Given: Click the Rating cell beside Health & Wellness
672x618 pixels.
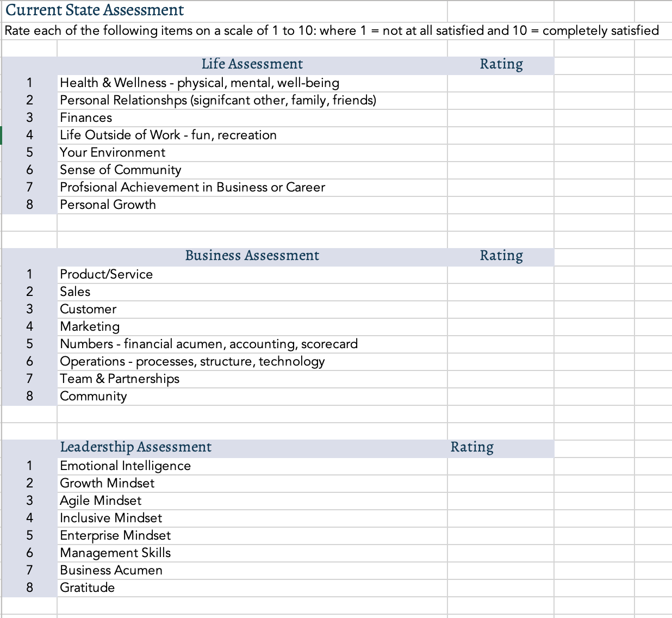Looking at the screenshot, I should pyautogui.click(x=500, y=83).
